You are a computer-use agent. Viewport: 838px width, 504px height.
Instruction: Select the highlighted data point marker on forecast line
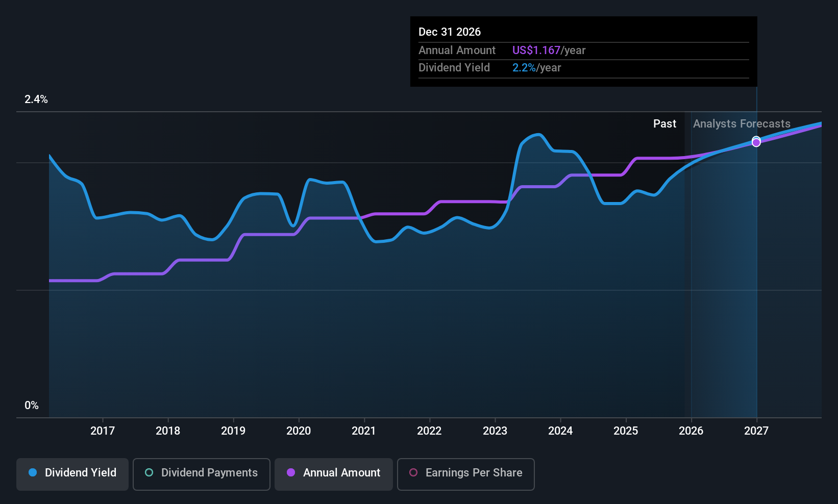coord(756,142)
